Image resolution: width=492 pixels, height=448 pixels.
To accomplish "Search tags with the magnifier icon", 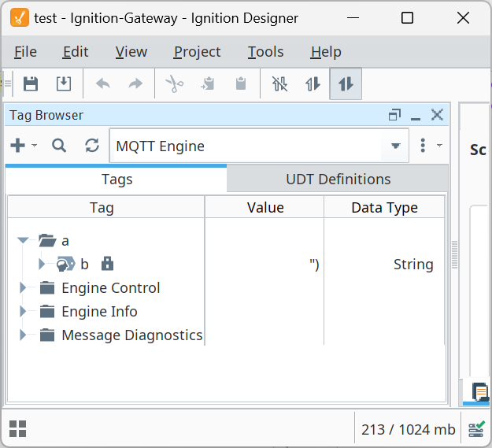I will pyautogui.click(x=59, y=146).
